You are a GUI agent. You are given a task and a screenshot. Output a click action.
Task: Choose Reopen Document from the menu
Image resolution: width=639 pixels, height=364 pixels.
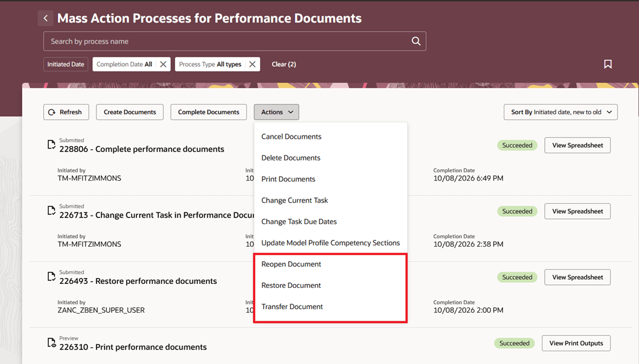tap(331, 264)
